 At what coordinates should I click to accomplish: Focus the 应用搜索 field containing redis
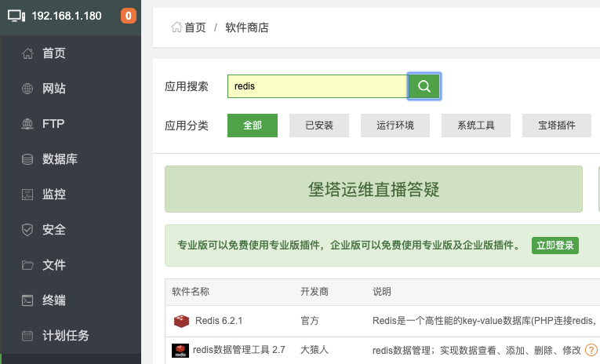(318, 86)
